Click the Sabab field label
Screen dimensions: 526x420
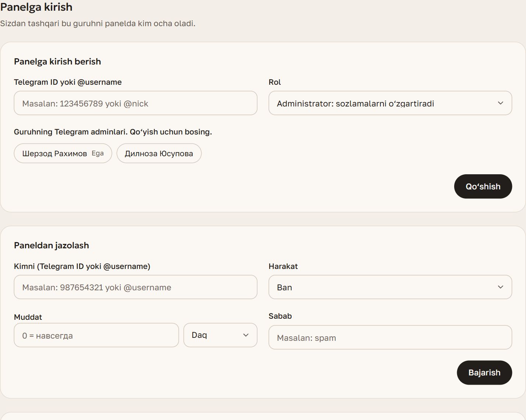point(280,316)
